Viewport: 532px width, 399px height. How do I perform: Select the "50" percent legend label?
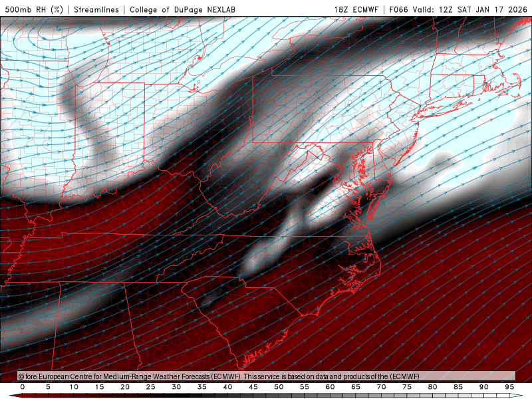click(279, 387)
